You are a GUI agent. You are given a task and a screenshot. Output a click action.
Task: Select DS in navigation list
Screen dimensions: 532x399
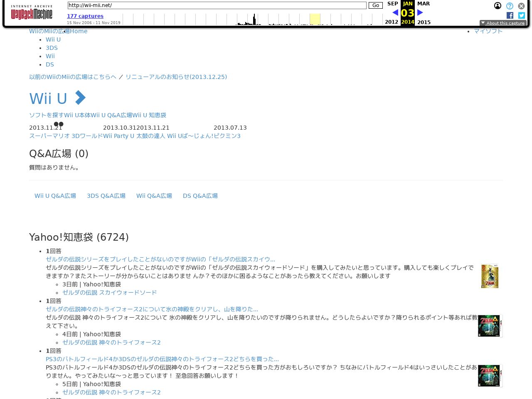50,64
